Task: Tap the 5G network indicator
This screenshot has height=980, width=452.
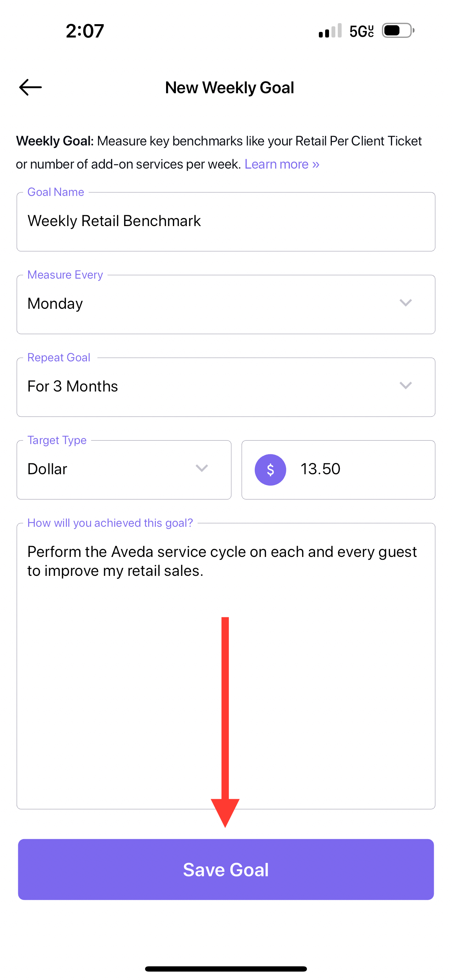Action: pyautogui.click(x=362, y=31)
